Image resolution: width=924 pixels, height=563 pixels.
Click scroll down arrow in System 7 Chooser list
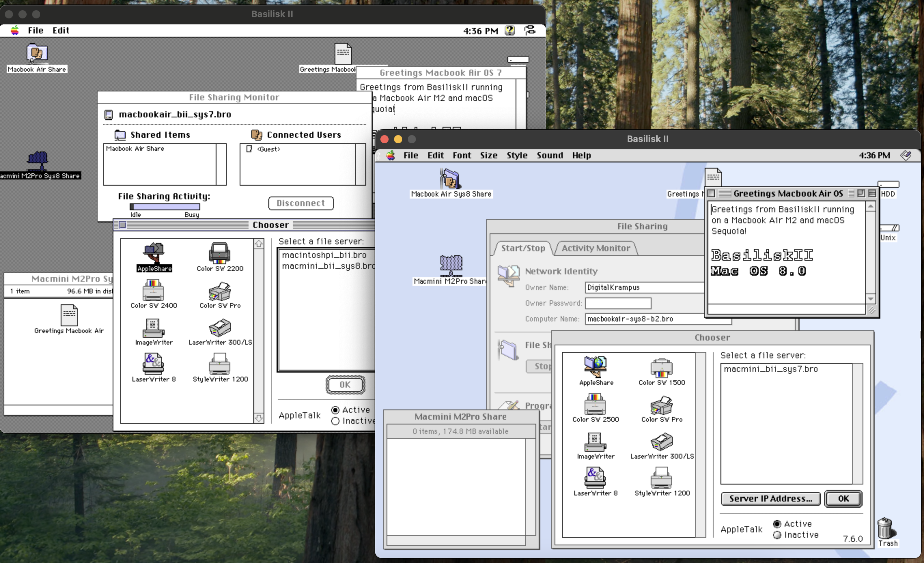[259, 418]
